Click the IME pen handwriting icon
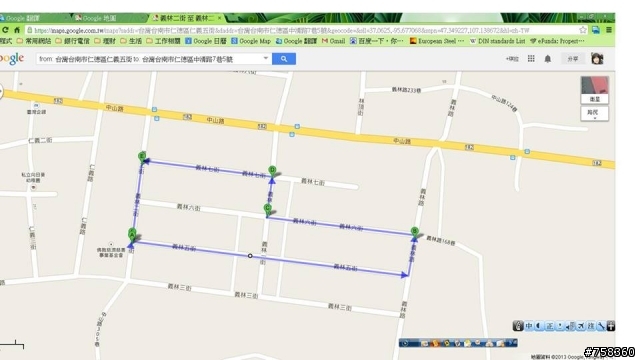Image resolution: width=640 pixels, height=360 pixels. (x=518, y=326)
